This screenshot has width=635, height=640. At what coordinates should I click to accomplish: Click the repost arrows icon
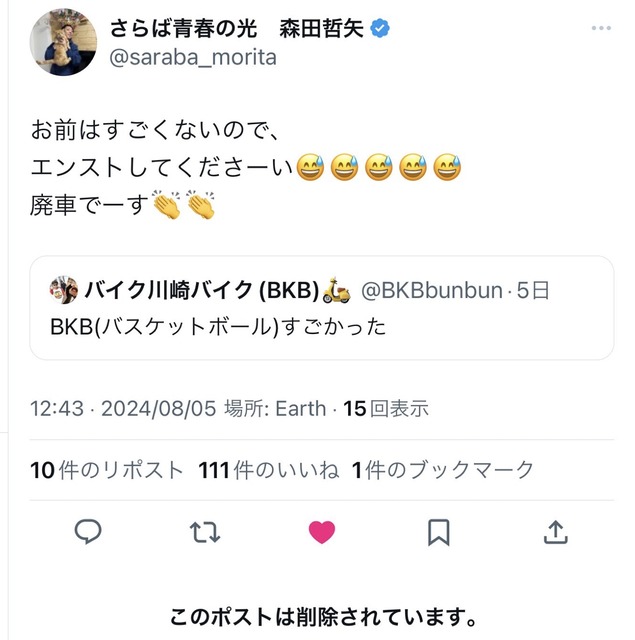pos(205,532)
